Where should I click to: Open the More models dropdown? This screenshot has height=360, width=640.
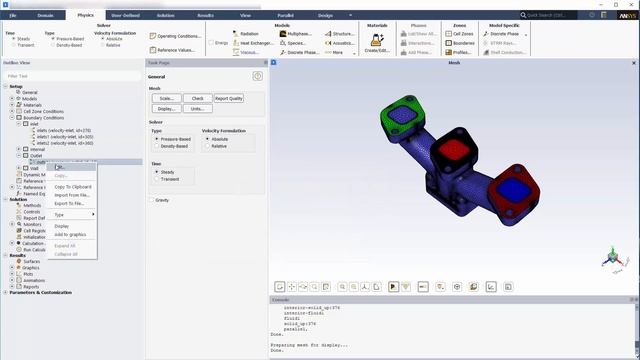340,52
